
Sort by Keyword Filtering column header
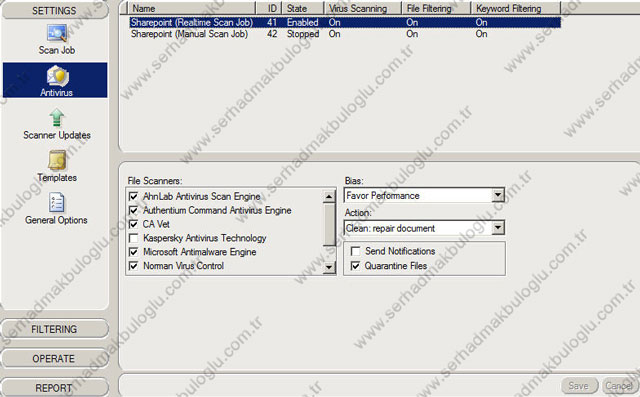coord(516,8)
